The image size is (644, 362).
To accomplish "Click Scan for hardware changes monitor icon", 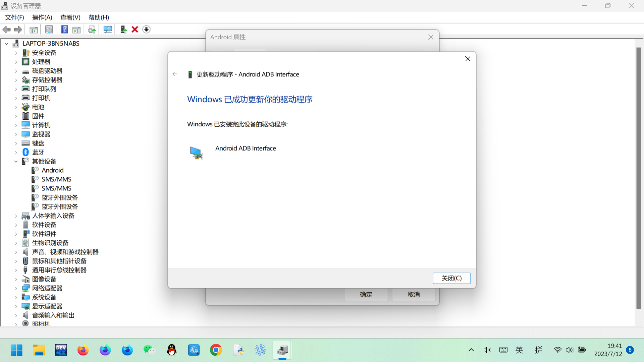I will point(107,29).
